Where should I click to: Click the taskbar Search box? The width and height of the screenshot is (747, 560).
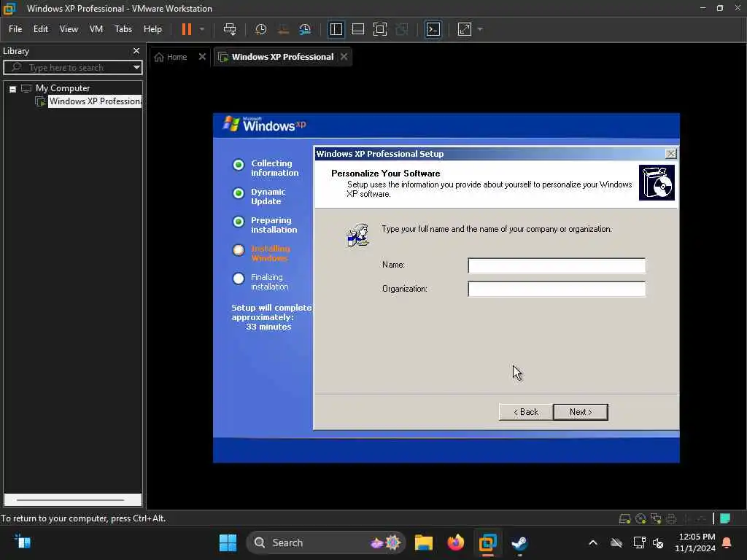pyautogui.click(x=326, y=542)
